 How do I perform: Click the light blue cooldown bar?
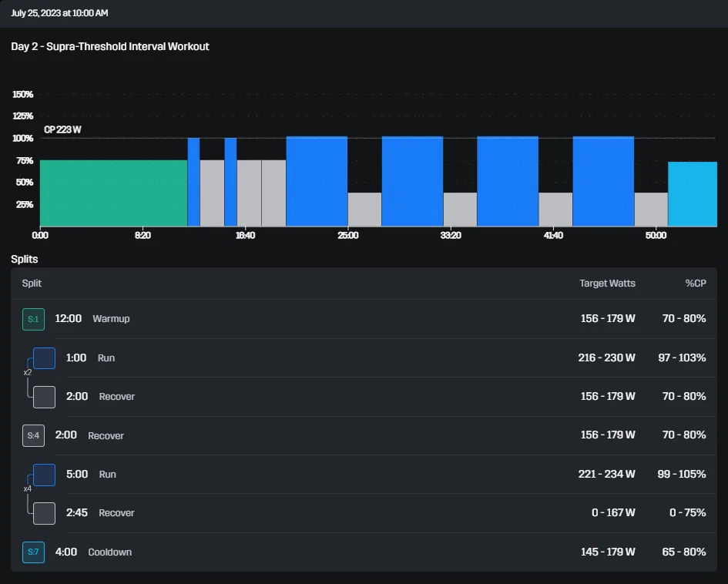(x=693, y=194)
